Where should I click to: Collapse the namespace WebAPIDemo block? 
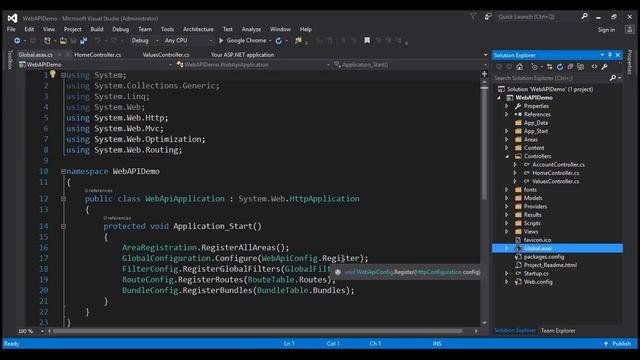(63, 171)
